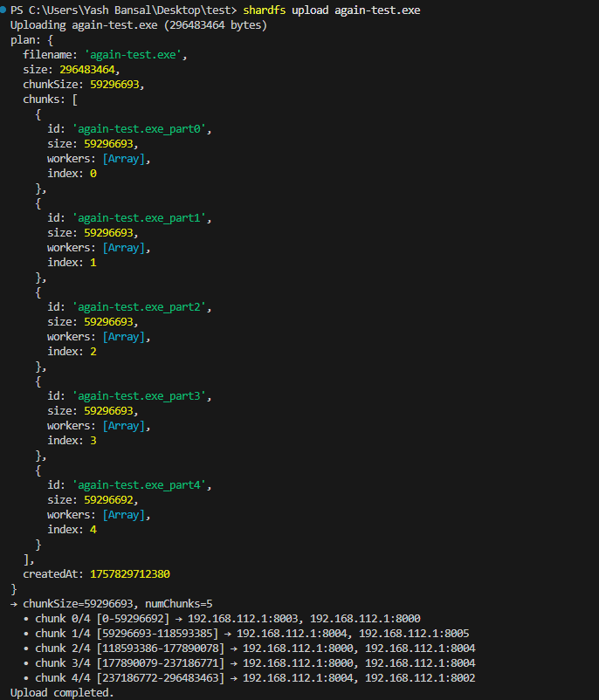Click the [Array] workers value under part0
Image resolution: width=599 pixels, height=700 pixels.
[127, 159]
